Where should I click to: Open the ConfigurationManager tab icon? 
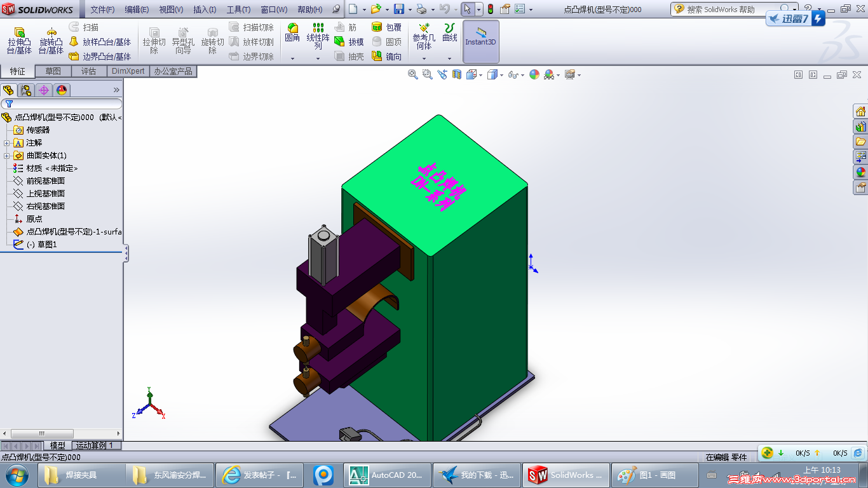click(x=26, y=90)
